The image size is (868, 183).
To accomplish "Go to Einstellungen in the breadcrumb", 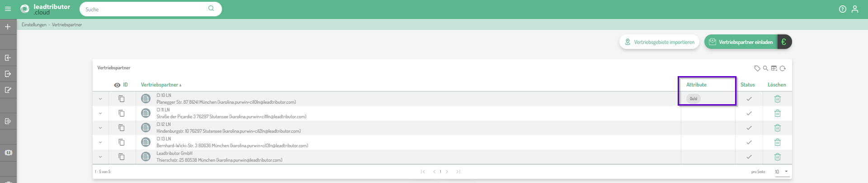I will pos(34,25).
